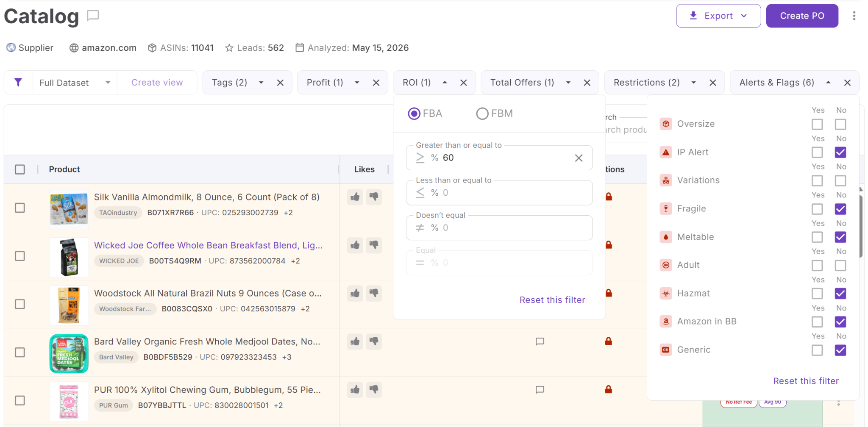
Task: Click the lock icon on Silk Almondmilk row
Action: (x=609, y=197)
